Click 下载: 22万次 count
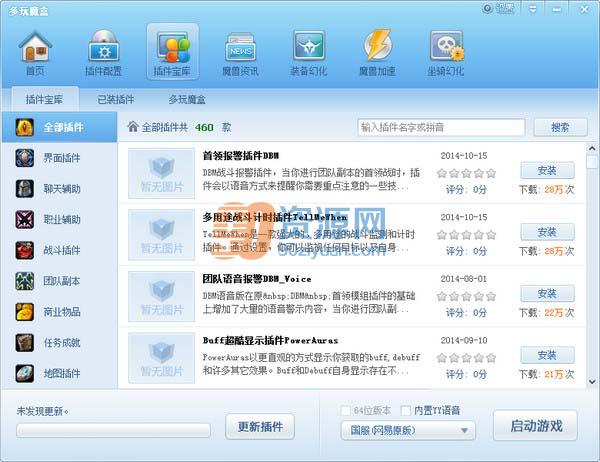Image resolution: width=600 pixels, height=462 pixels. click(x=546, y=313)
